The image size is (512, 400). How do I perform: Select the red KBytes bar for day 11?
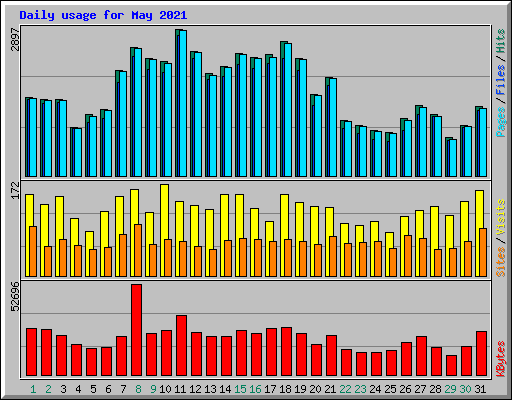coord(181,346)
